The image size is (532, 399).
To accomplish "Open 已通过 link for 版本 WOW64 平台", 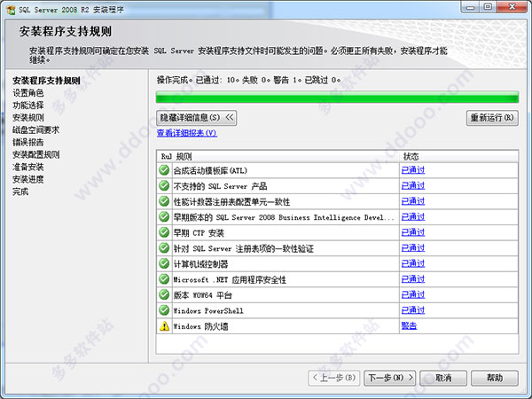I will point(413,294).
